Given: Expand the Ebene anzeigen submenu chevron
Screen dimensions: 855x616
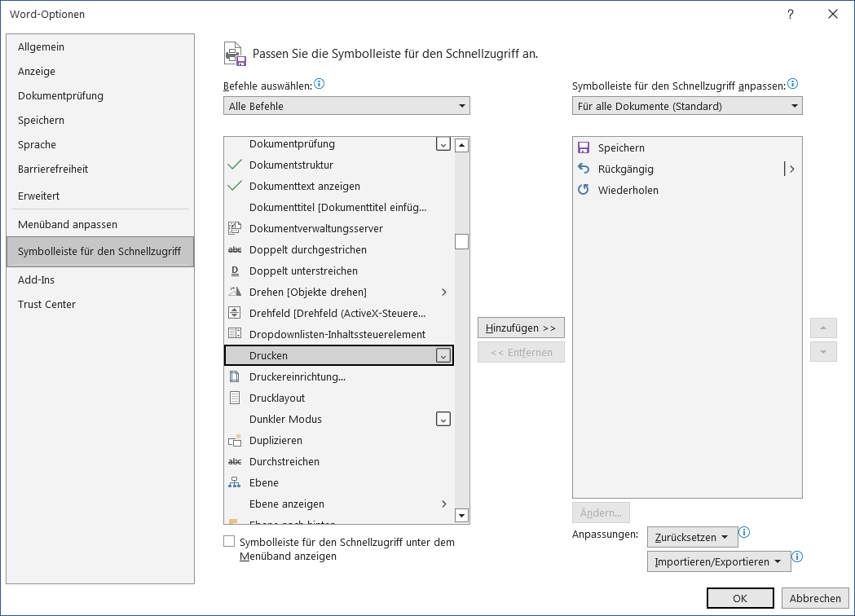Looking at the screenshot, I should 444,504.
